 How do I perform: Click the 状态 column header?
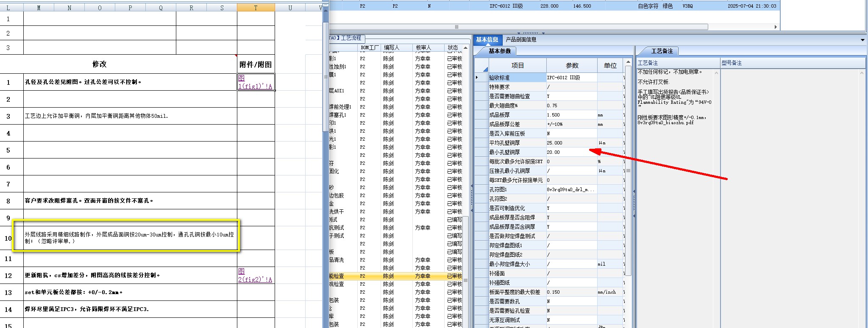(453, 47)
